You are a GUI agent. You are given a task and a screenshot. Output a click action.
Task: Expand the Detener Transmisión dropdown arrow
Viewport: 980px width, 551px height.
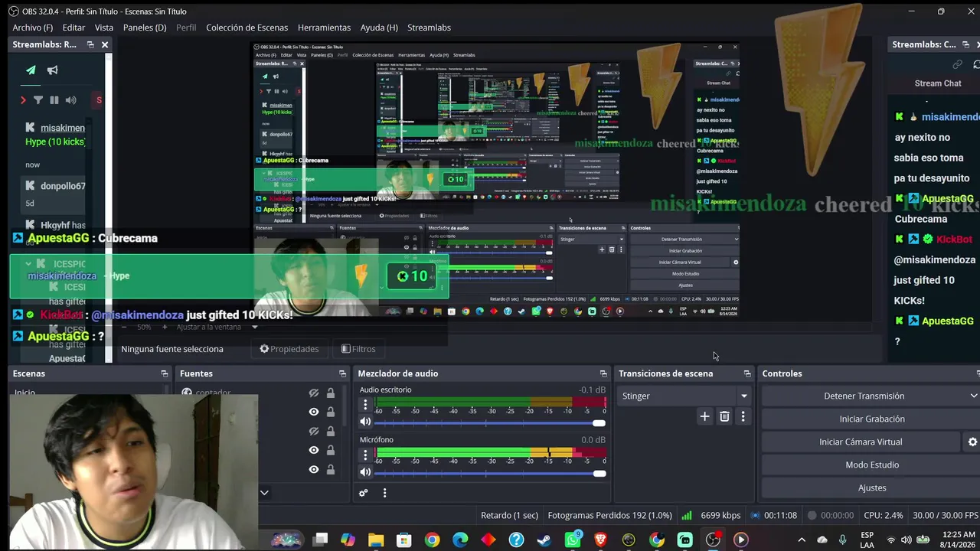pyautogui.click(x=973, y=396)
